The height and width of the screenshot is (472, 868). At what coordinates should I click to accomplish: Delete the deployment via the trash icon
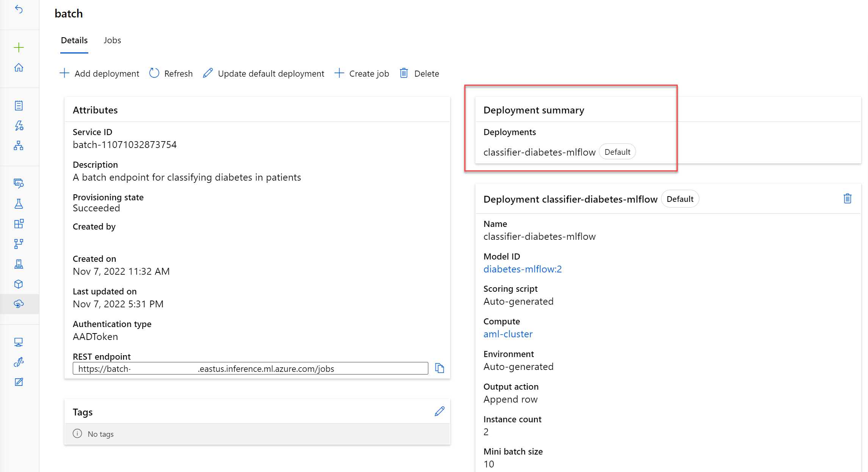pos(848,198)
